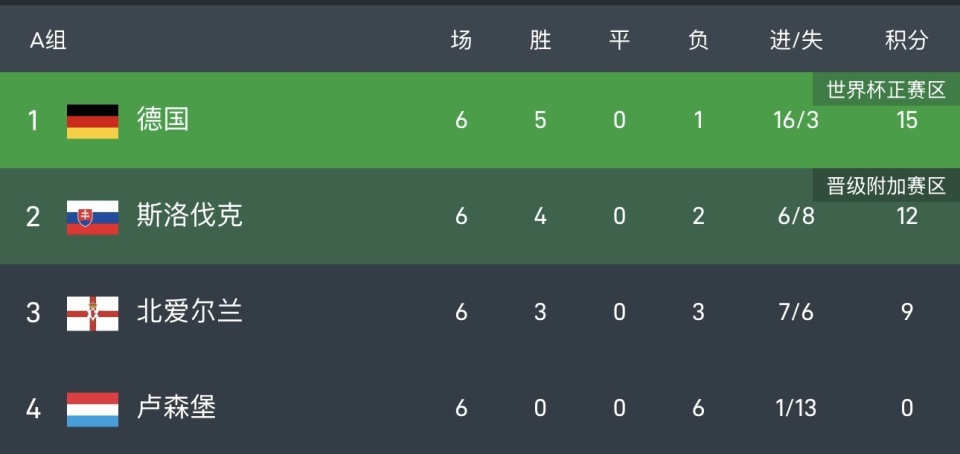Click the 晋级附加赛区 label
The height and width of the screenshot is (454, 960).
click(x=886, y=186)
